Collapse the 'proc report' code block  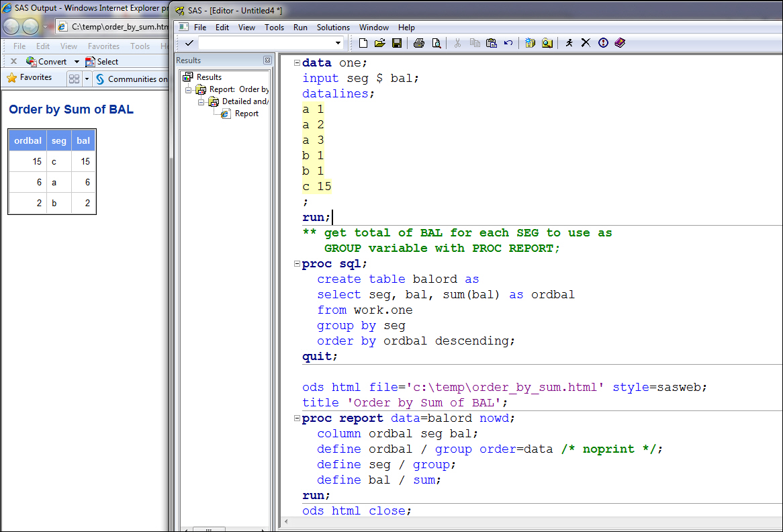tap(297, 418)
